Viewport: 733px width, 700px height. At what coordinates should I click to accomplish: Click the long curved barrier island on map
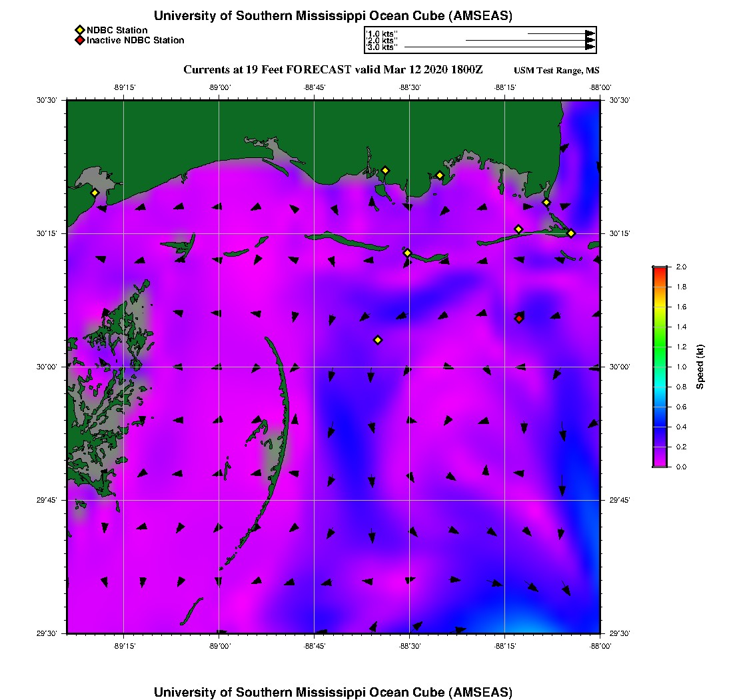coord(285,400)
